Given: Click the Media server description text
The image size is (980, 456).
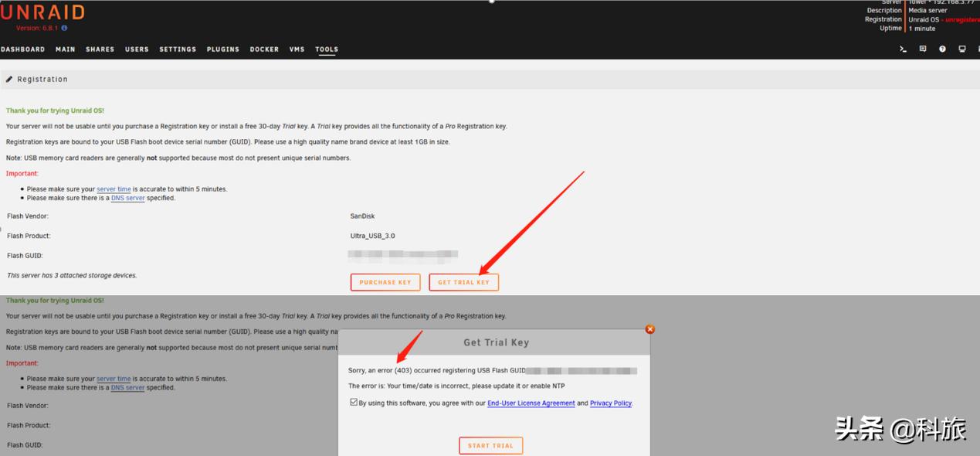Looking at the screenshot, I should [927, 11].
